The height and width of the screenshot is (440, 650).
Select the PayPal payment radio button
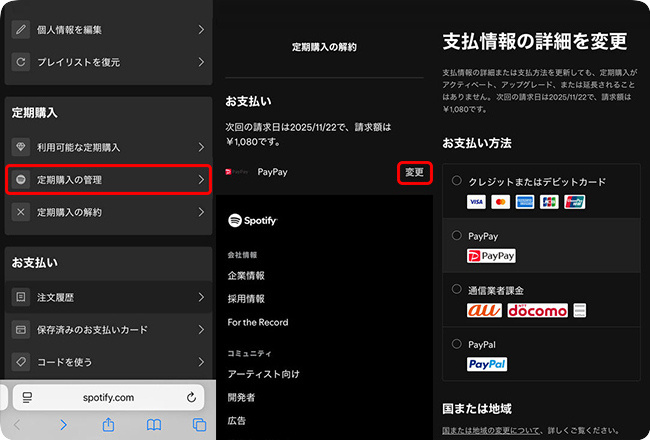point(456,344)
